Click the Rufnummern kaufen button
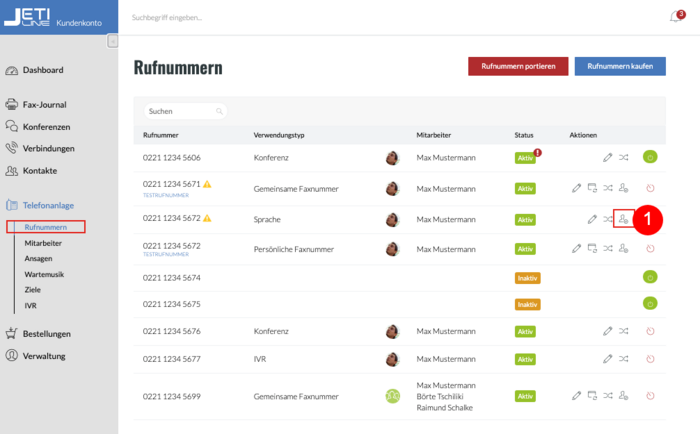Screen dimensions: 700x434 click(620, 66)
